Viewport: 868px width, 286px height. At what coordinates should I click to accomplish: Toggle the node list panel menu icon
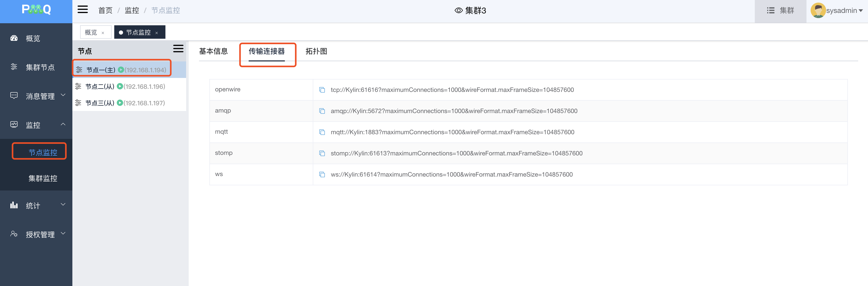178,49
